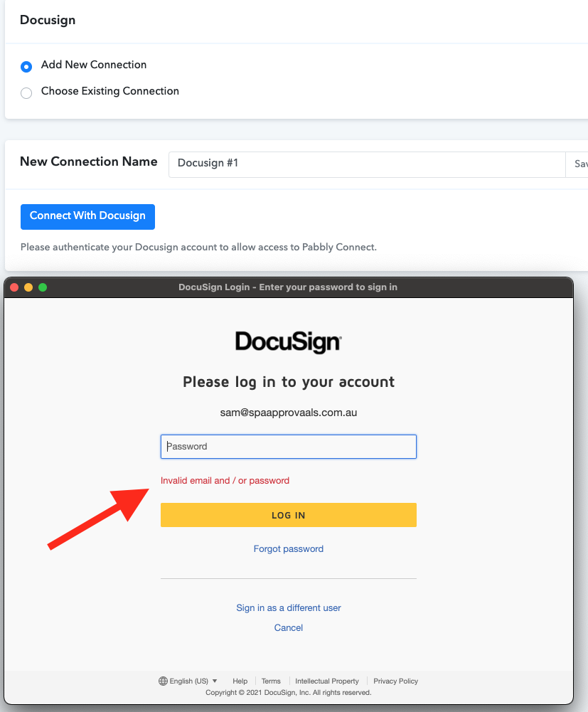Click the Docusign section heading
The image size is (588, 712).
click(x=48, y=20)
